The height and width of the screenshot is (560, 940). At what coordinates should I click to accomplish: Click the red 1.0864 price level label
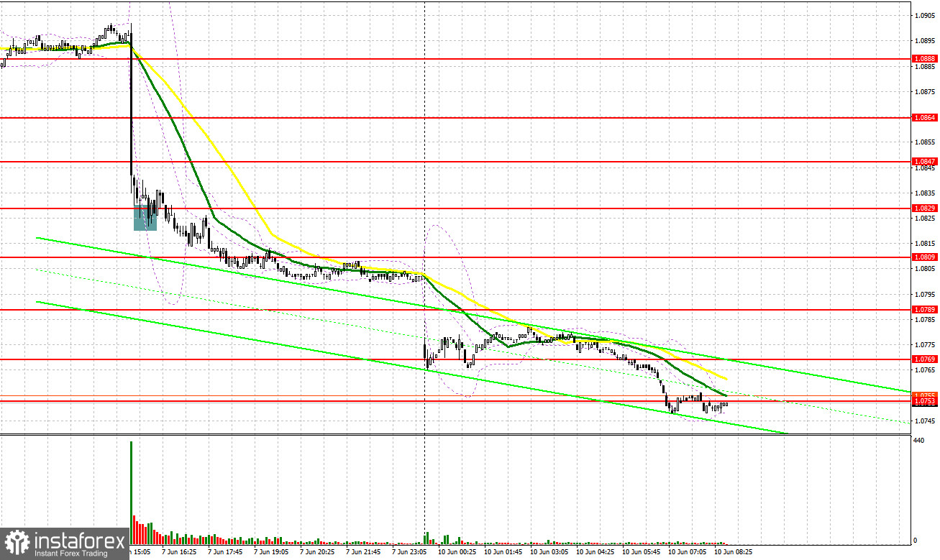click(x=923, y=116)
